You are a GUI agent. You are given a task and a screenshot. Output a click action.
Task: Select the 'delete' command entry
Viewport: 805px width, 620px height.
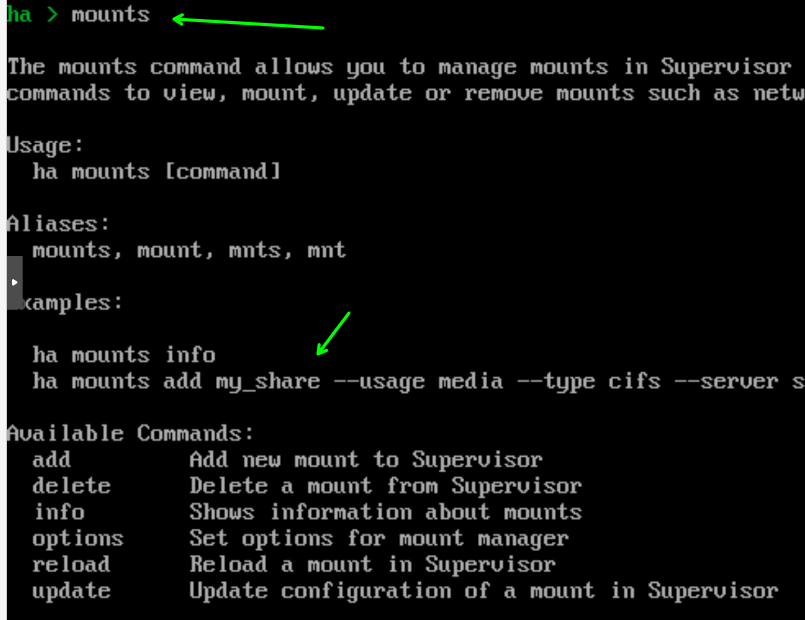click(71, 486)
